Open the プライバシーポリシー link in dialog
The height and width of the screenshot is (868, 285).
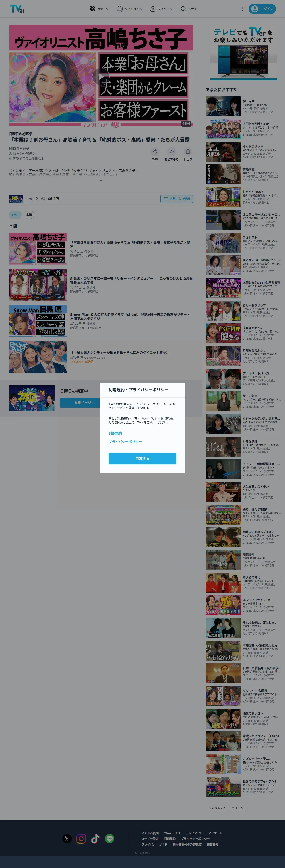[125, 441]
